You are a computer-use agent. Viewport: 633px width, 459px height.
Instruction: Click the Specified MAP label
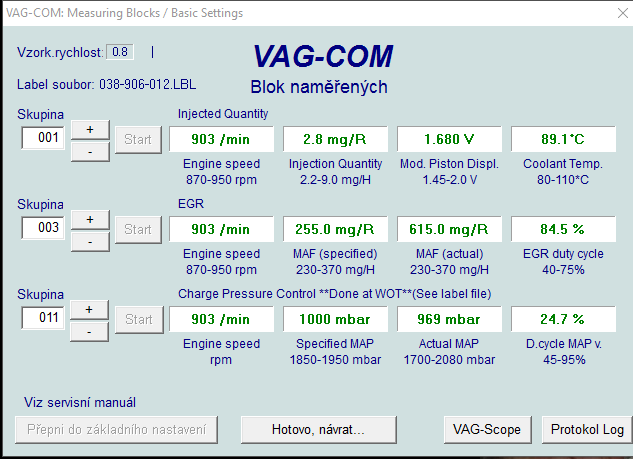click(335, 344)
